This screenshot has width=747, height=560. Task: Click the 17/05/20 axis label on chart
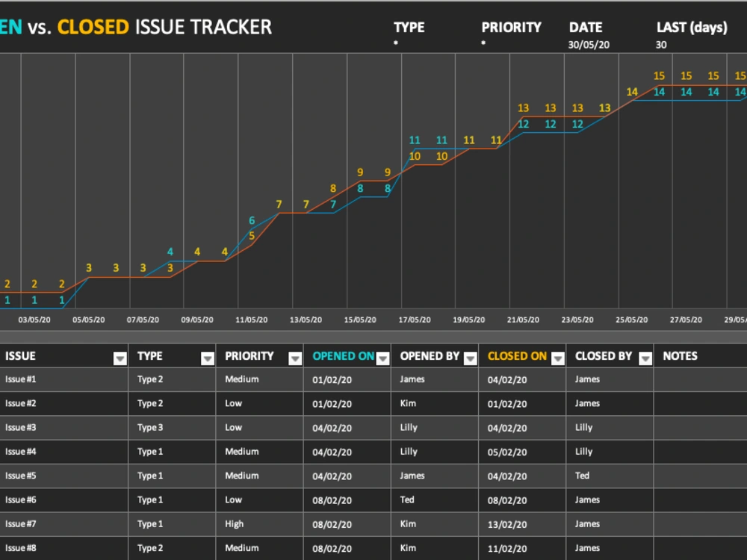click(415, 320)
